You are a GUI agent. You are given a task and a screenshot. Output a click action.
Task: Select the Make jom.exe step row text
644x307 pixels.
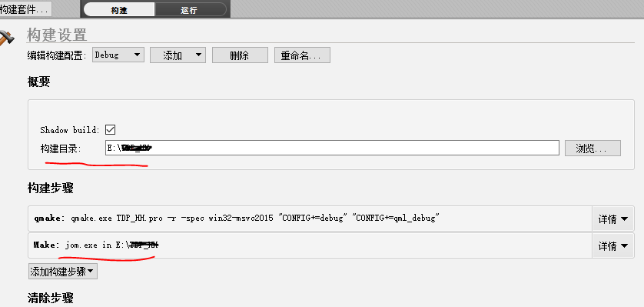coord(97,245)
